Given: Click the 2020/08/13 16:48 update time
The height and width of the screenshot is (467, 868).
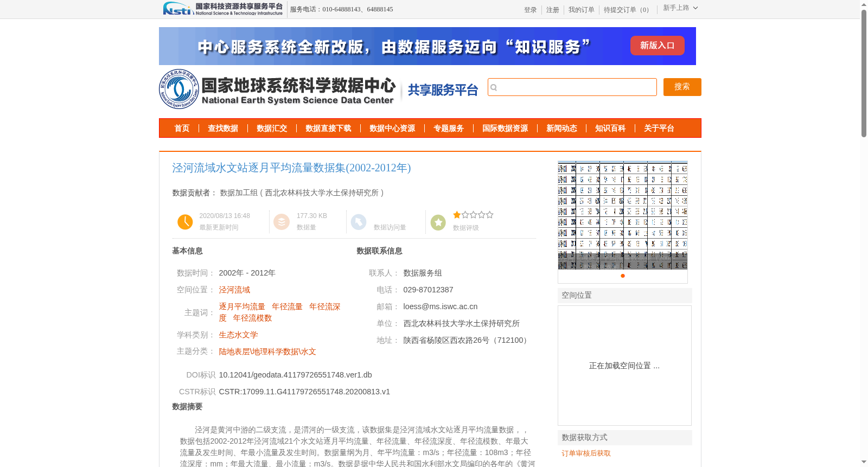Looking at the screenshot, I should tap(225, 216).
